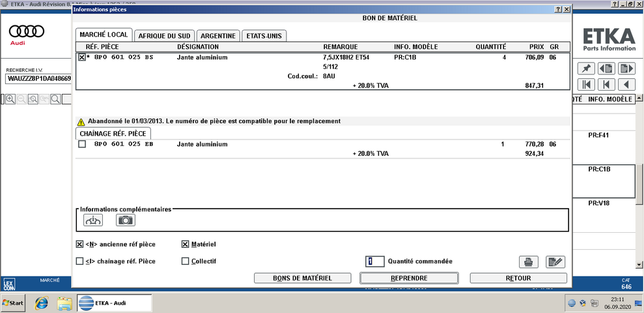Switch to the ETATS-UNIS tab
The height and width of the screenshot is (313, 644).
[264, 36]
